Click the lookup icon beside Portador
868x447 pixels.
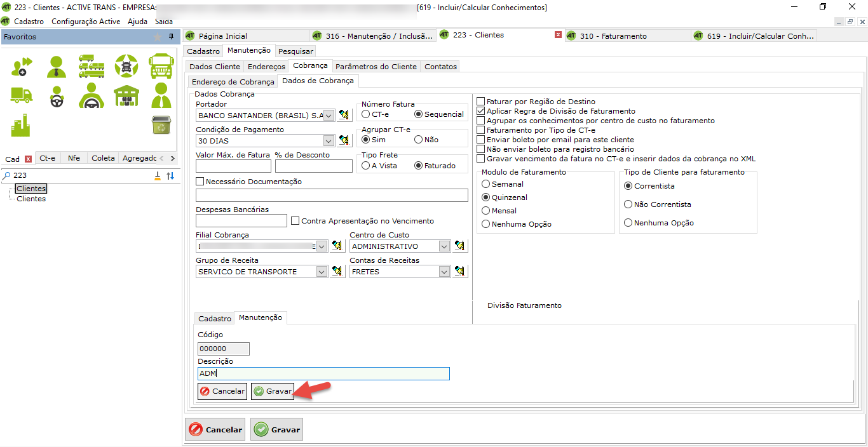point(344,115)
